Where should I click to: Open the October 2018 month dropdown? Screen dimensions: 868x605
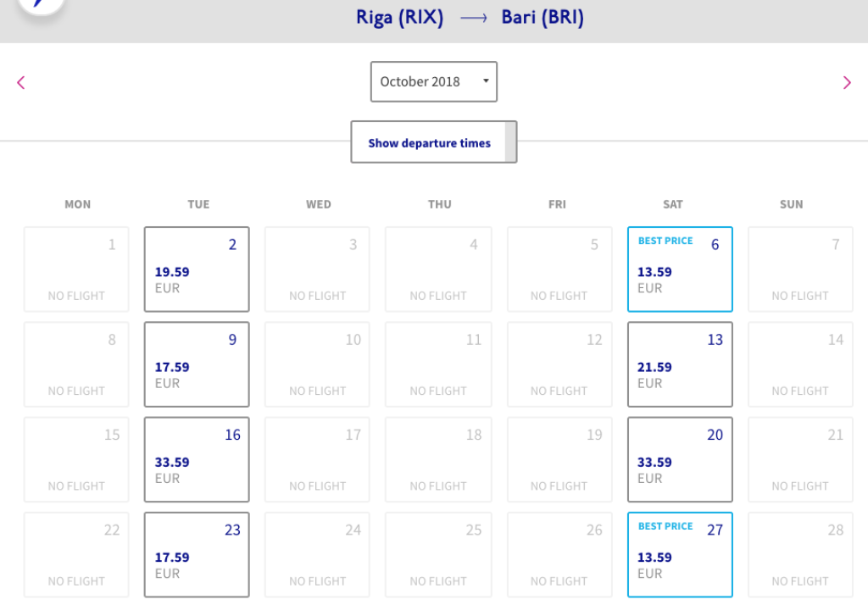pos(433,82)
